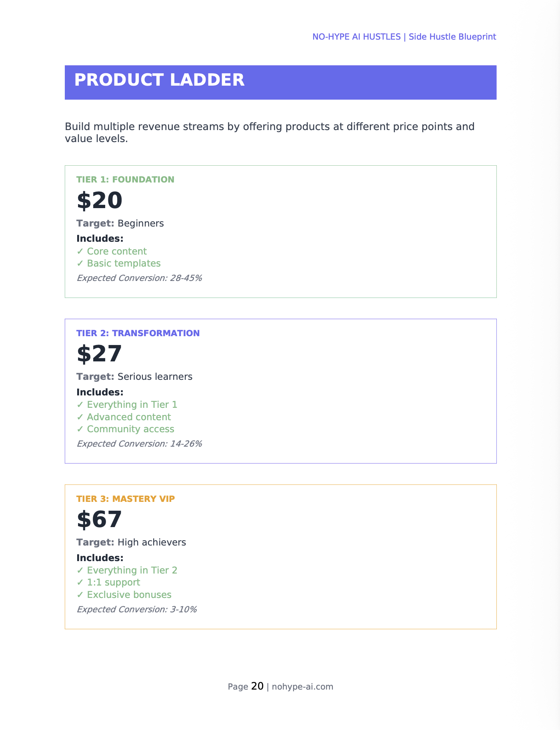Select the Tier 2: Transformation heading

[x=138, y=333]
